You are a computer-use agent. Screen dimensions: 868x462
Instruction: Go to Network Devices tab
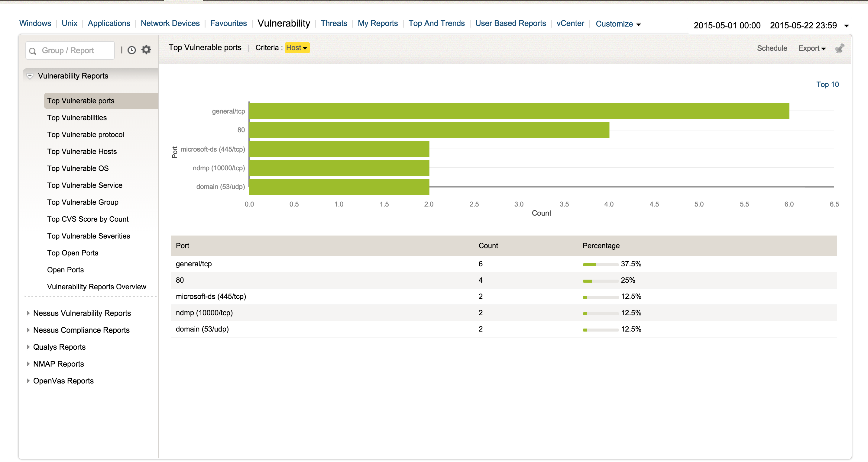[170, 23]
